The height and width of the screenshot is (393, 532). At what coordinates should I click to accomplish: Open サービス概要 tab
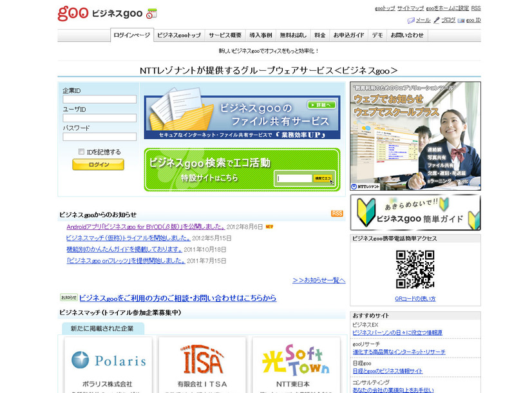click(225, 35)
